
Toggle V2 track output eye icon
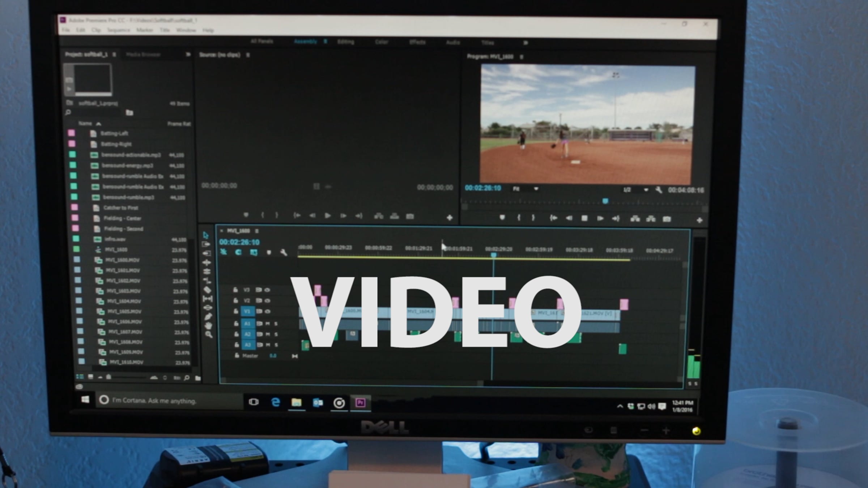pyautogui.click(x=267, y=301)
